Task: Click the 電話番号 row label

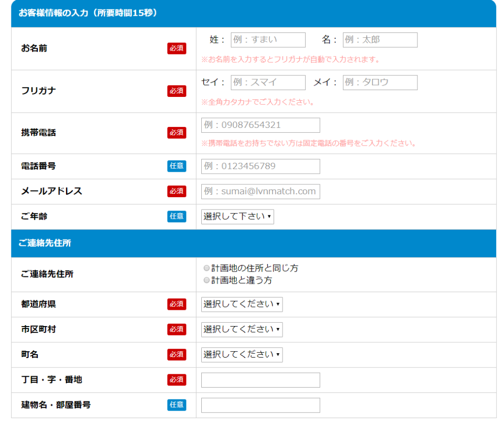Action: (38, 166)
